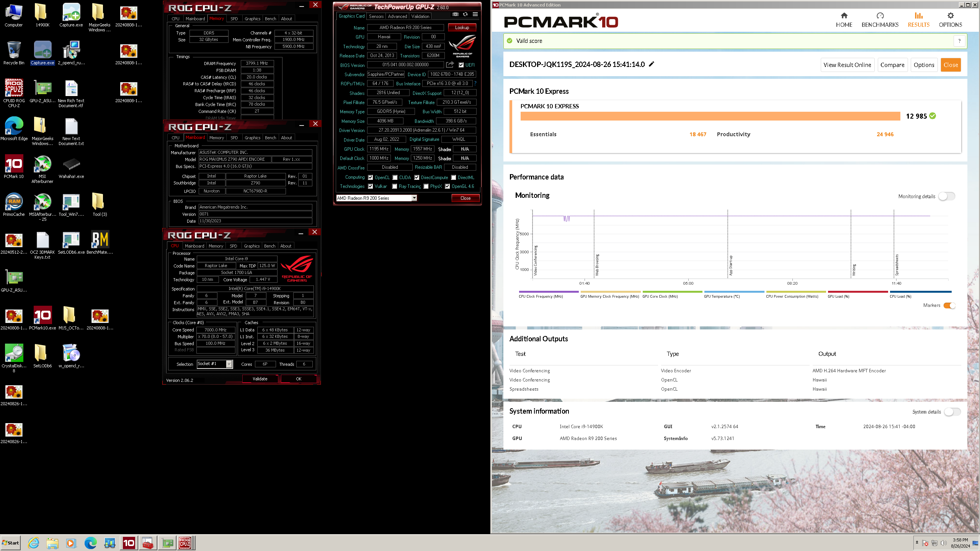Open the CrystalDisk 8 desktop icon
This screenshot has height=551, width=980.
pyautogui.click(x=14, y=358)
